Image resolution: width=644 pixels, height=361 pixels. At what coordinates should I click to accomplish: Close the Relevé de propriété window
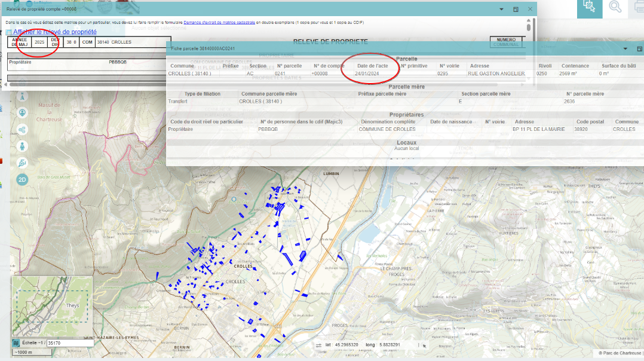pos(530,9)
